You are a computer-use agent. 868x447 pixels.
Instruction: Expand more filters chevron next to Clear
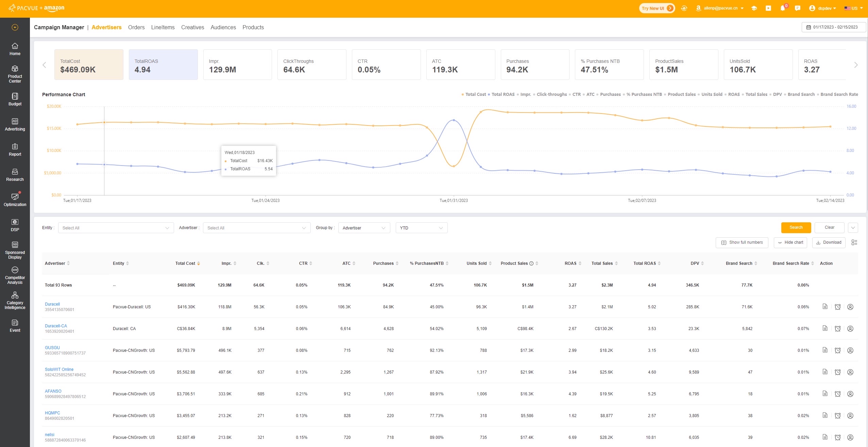click(853, 228)
